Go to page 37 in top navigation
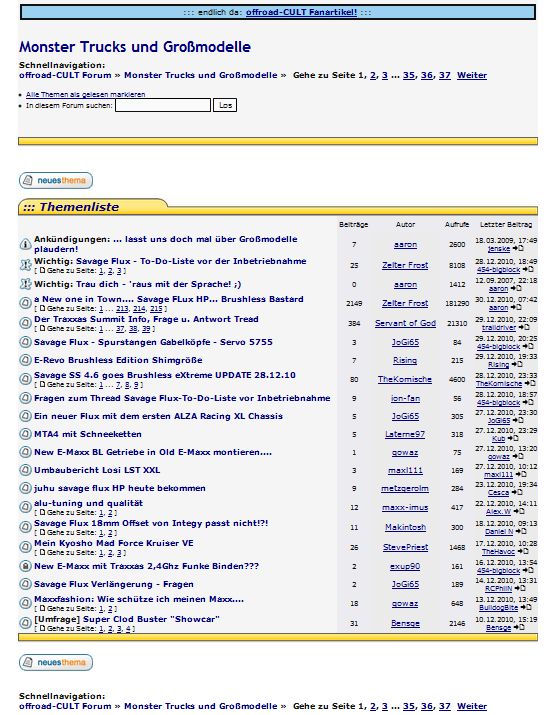The width and height of the screenshot is (557, 715). [x=444, y=75]
